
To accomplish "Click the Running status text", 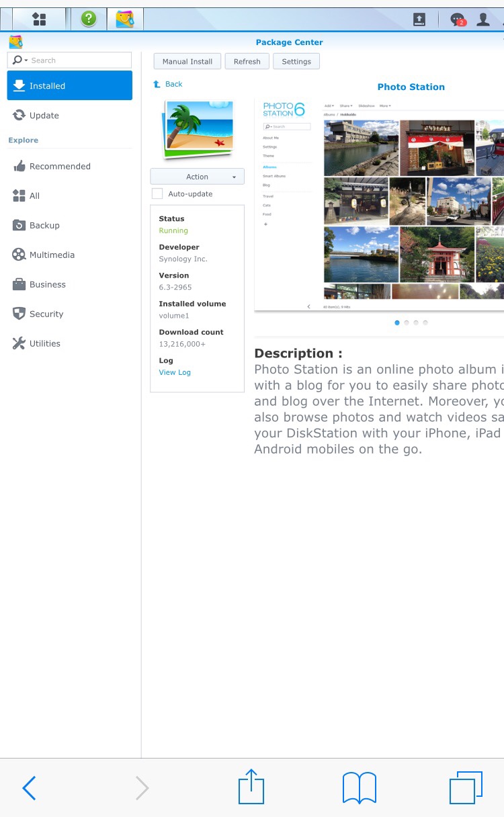I will point(173,230).
